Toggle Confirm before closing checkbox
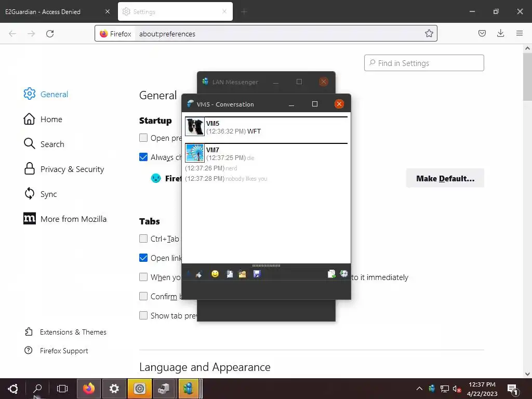532x399 pixels. [143, 296]
